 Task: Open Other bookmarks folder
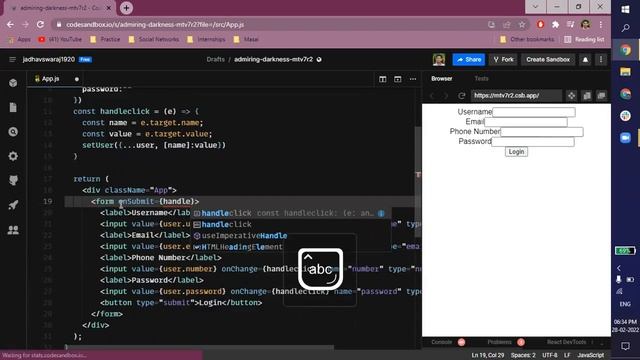[x=527, y=39]
